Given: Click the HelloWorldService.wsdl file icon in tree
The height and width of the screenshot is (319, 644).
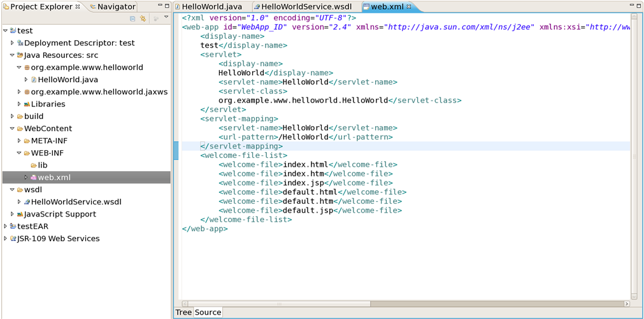Looking at the screenshot, I should [x=27, y=202].
